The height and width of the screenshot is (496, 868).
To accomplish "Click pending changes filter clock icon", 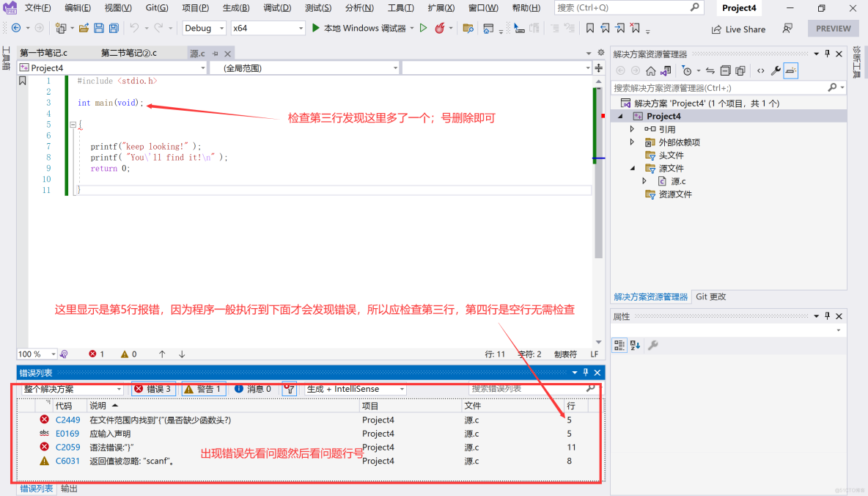I will click(686, 70).
